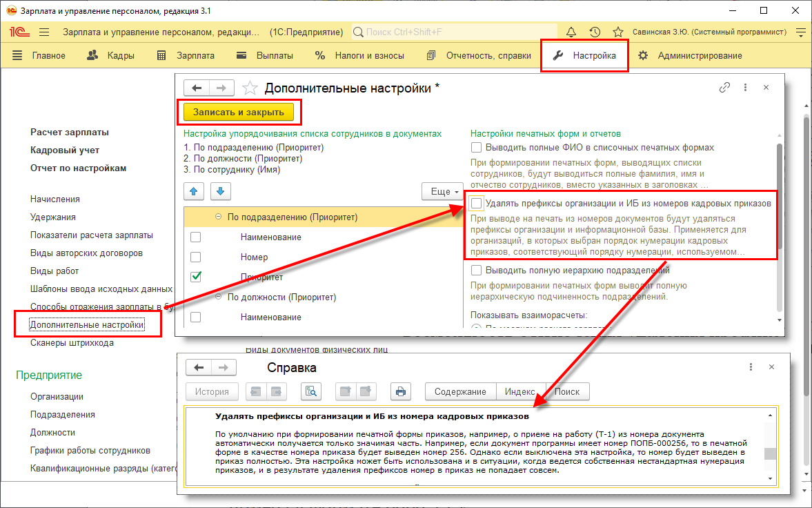Open Поиск in Справка
Viewport: 812px width, 508px height.
click(567, 391)
